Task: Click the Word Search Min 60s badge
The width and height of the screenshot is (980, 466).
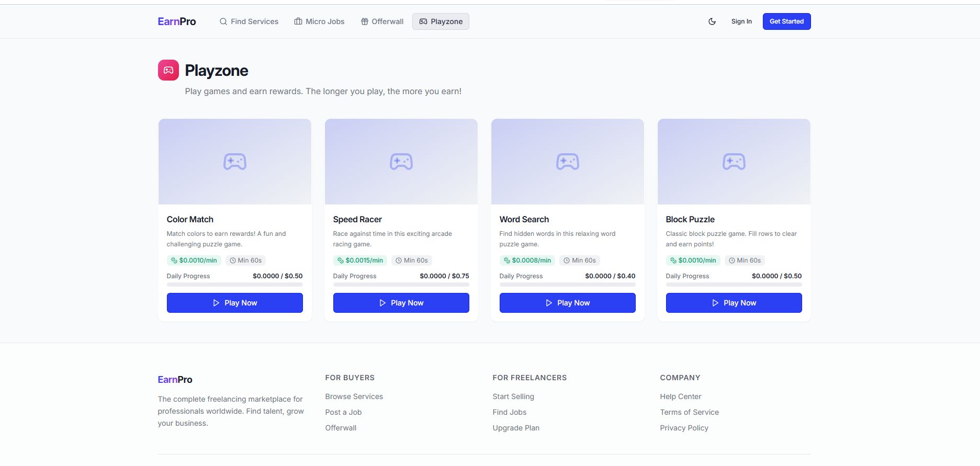Action: click(x=580, y=260)
